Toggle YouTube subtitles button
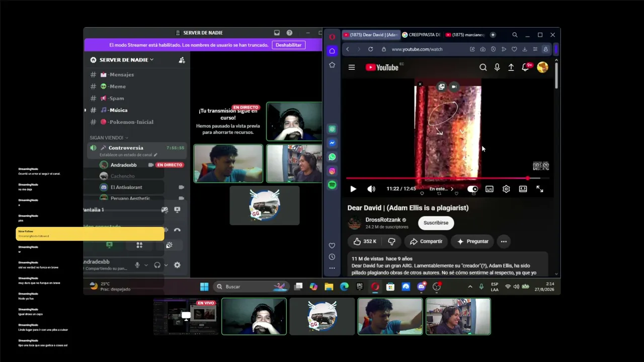Viewport: 644px width, 362px height. pyautogui.click(x=489, y=189)
